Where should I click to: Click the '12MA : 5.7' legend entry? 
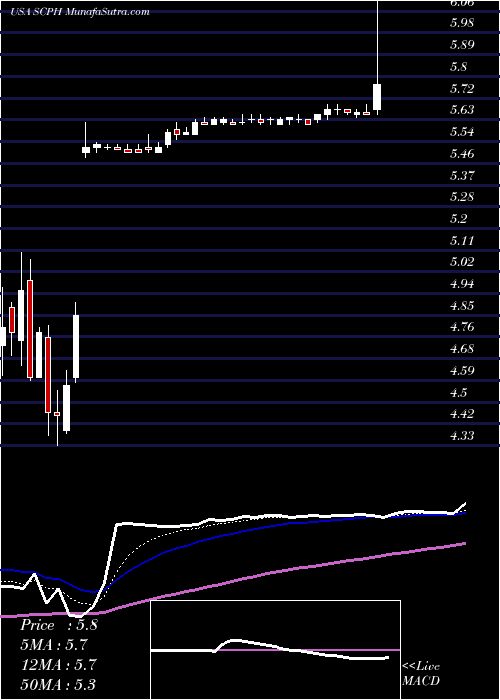point(57,665)
